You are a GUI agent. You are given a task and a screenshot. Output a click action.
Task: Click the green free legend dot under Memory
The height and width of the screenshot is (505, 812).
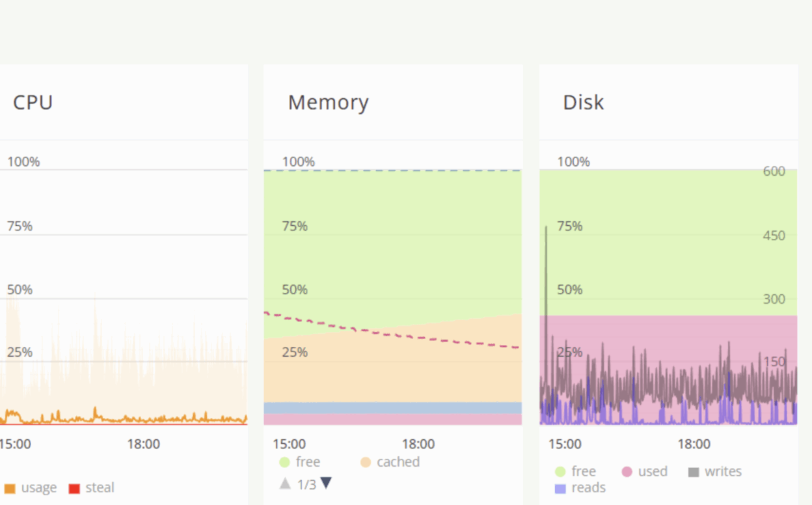coord(284,462)
